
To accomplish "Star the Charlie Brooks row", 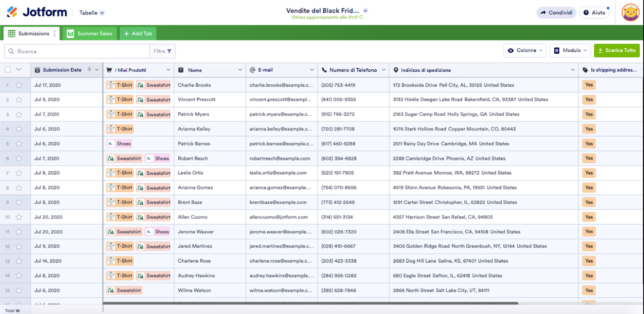I will coord(19,85).
